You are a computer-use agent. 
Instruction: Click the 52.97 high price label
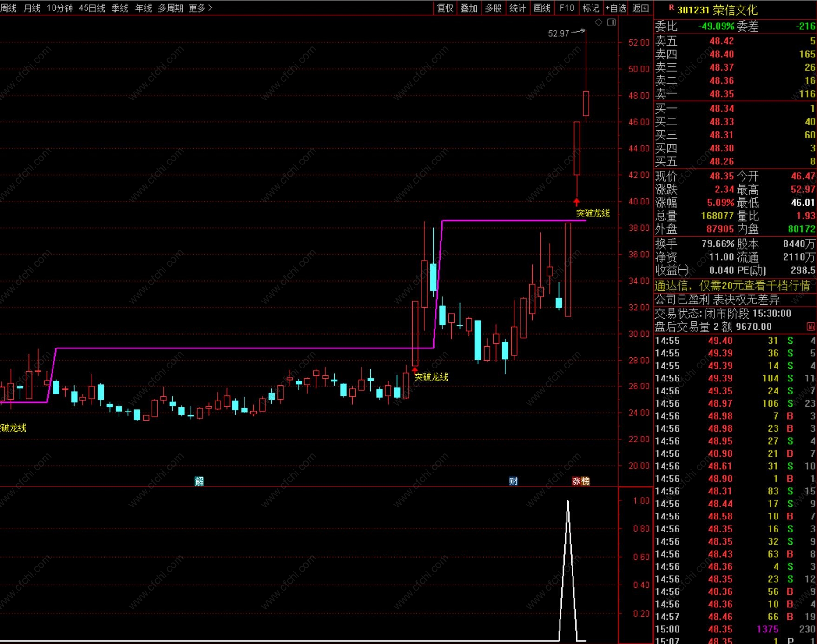(559, 33)
